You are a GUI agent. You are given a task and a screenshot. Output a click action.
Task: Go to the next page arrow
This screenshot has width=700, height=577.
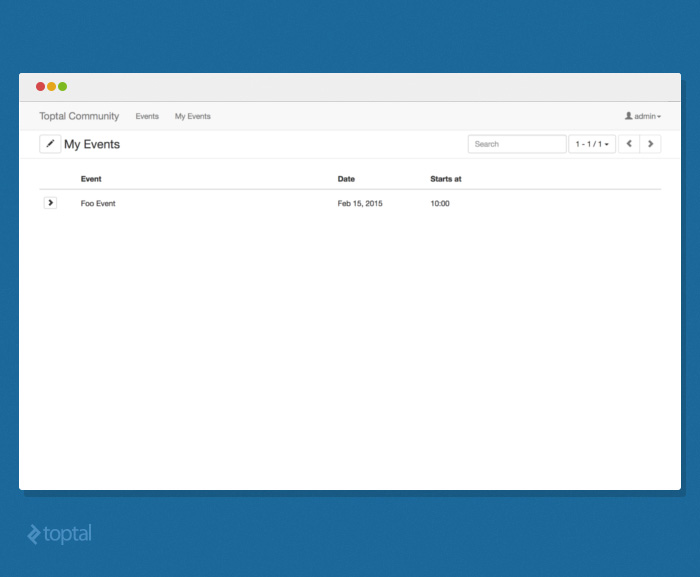[x=651, y=144]
